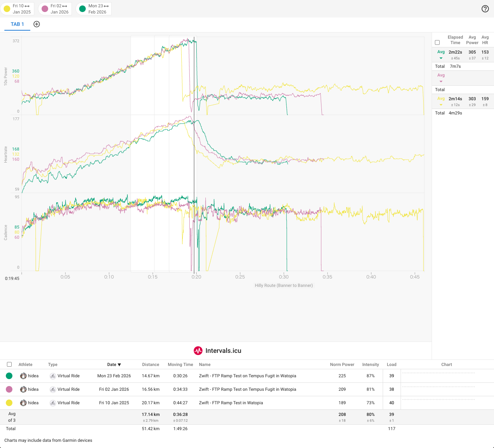Expand the yellow Avg dropdown arrow
Viewport: 494px width, 448px height.
coord(441,105)
